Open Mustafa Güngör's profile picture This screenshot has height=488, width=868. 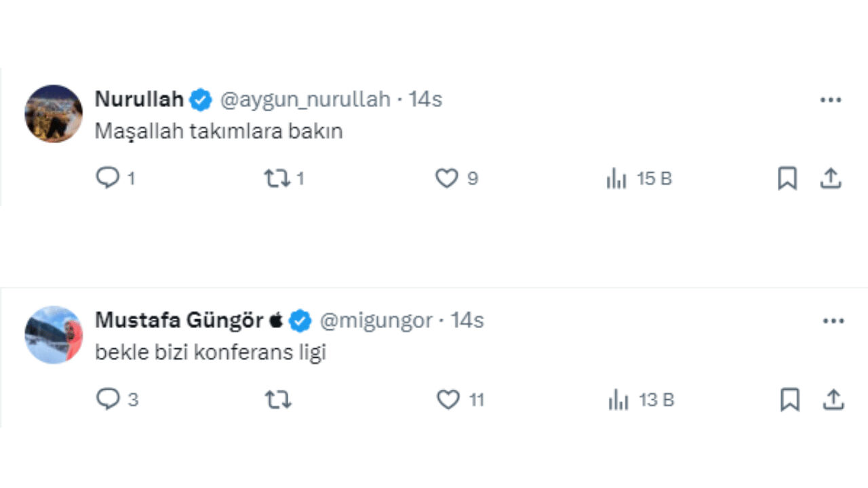pyautogui.click(x=54, y=335)
